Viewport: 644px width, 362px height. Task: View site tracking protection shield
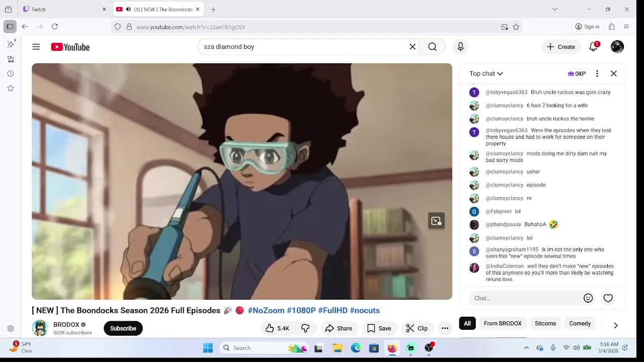click(x=118, y=27)
